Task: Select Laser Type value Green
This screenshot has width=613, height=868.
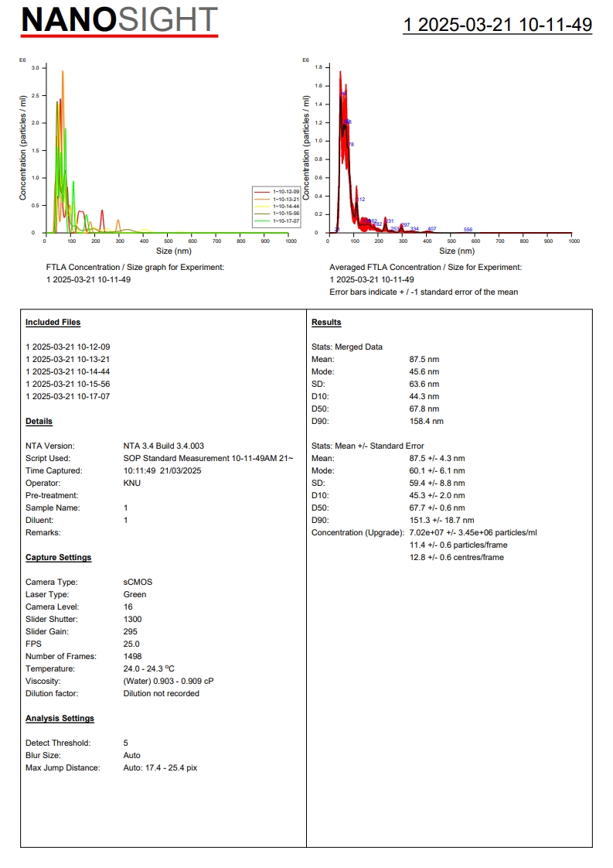Action: (135, 595)
